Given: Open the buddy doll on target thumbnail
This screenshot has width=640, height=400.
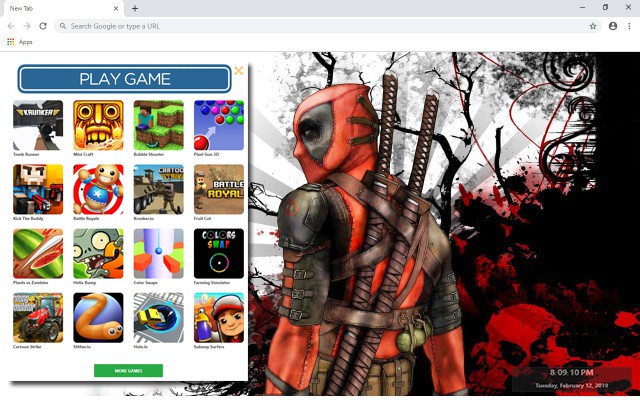Looking at the screenshot, I should pos(98,189).
